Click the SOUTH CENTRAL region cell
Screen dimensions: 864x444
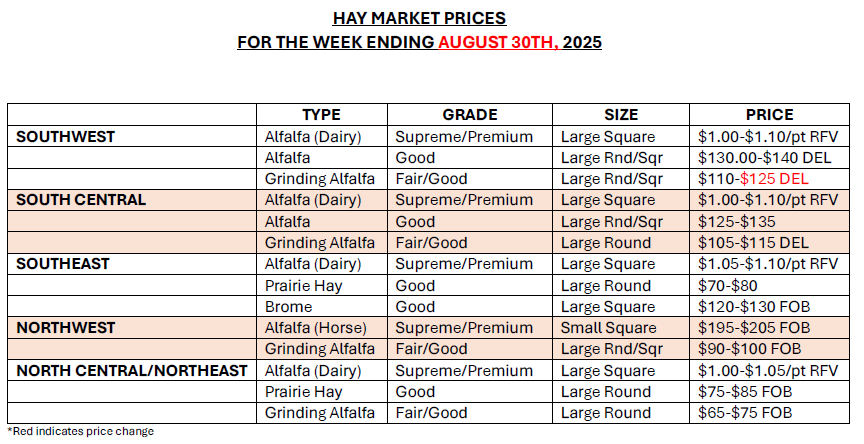pos(81,200)
